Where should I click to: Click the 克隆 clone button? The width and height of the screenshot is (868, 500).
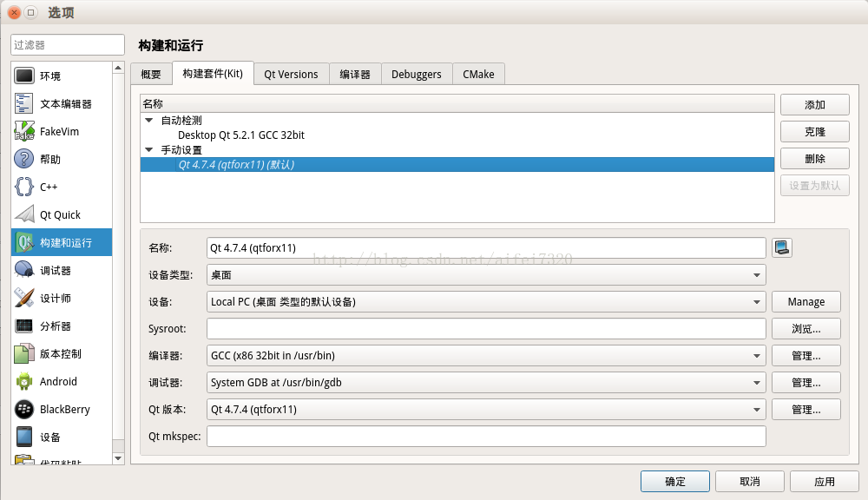815,132
